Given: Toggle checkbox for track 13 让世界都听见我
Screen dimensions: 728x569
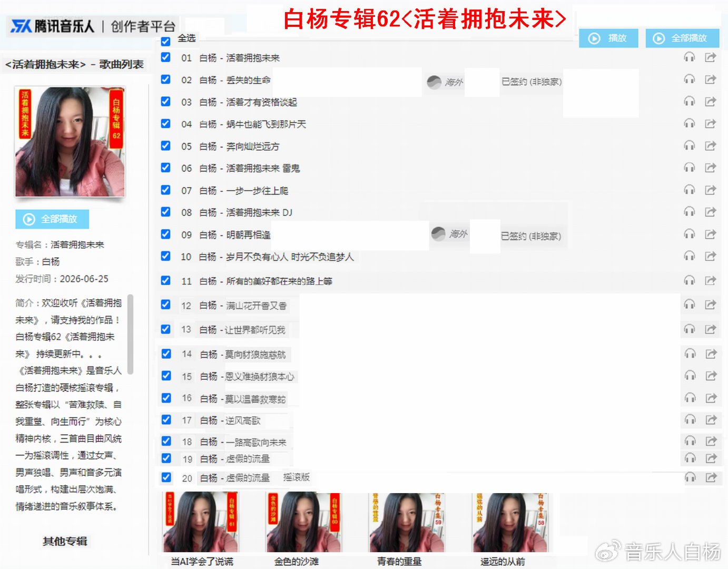Looking at the screenshot, I should (165, 329).
